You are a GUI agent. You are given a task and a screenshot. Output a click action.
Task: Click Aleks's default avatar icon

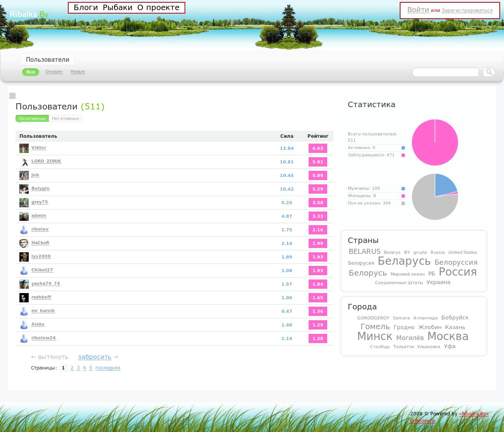pyautogui.click(x=24, y=325)
